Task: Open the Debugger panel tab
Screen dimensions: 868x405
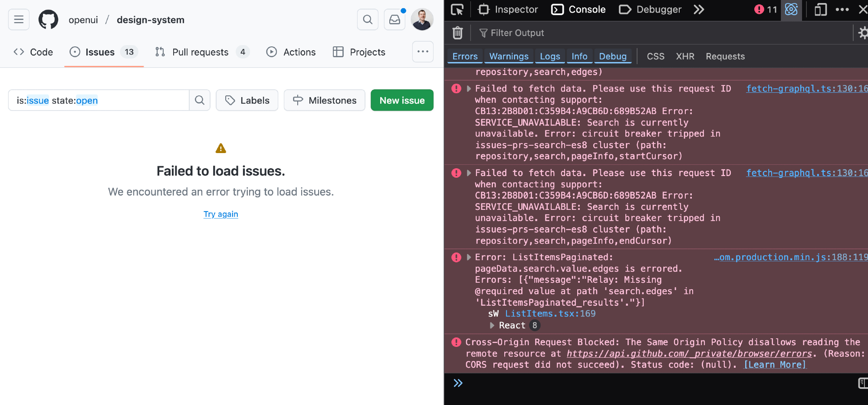Action: 650,10
